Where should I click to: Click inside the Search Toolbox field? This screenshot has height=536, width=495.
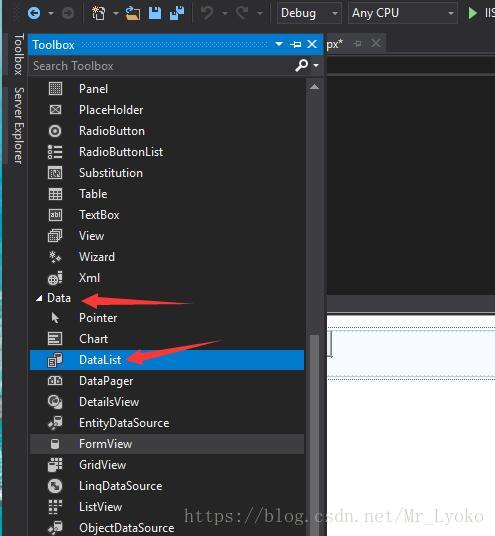pyautogui.click(x=161, y=66)
